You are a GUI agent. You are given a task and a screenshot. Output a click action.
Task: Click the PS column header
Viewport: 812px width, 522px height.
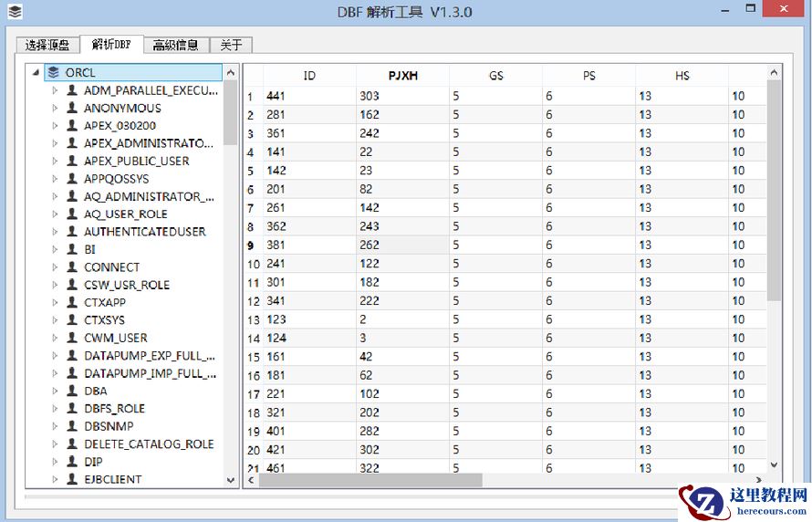589,76
